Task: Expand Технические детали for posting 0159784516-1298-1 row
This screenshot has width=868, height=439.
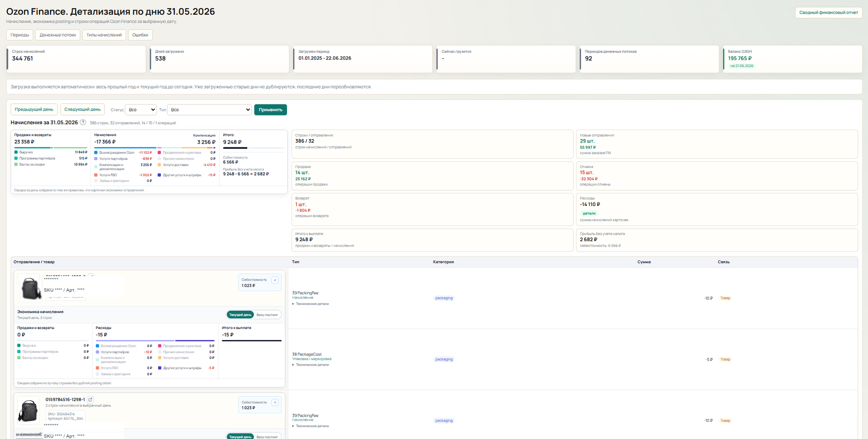Action: 311,426
